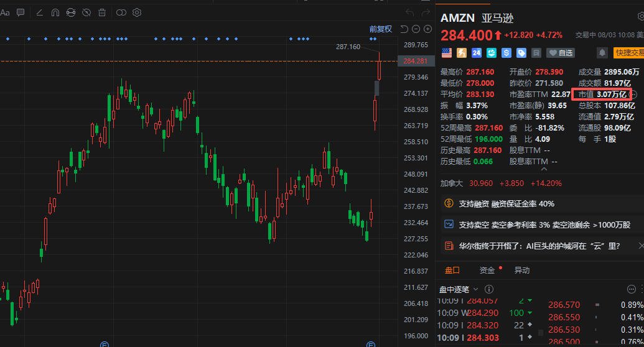644x347 pixels.
Task: Click the info icon beside 盘中逐笔
Action: [x=488, y=290]
